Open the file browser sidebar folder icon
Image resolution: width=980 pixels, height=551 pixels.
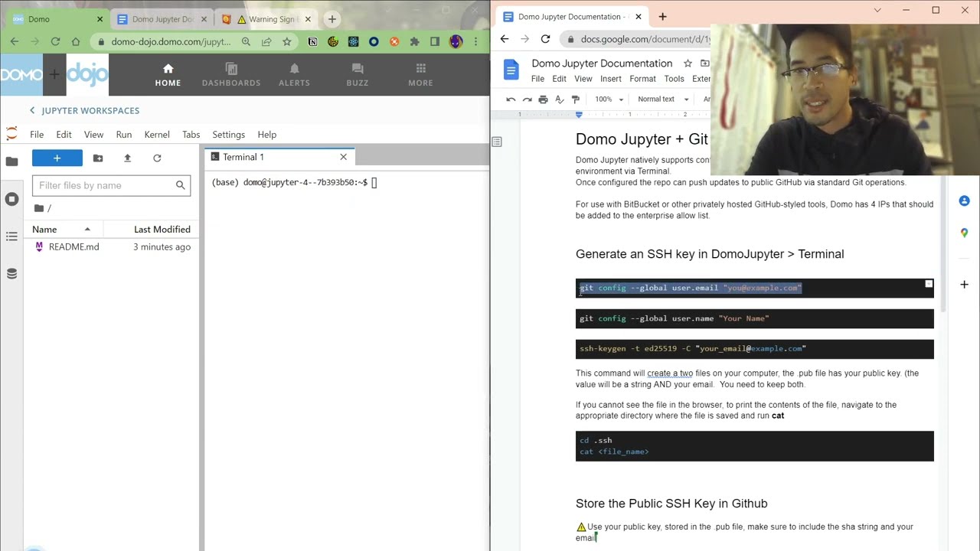[11, 161]
